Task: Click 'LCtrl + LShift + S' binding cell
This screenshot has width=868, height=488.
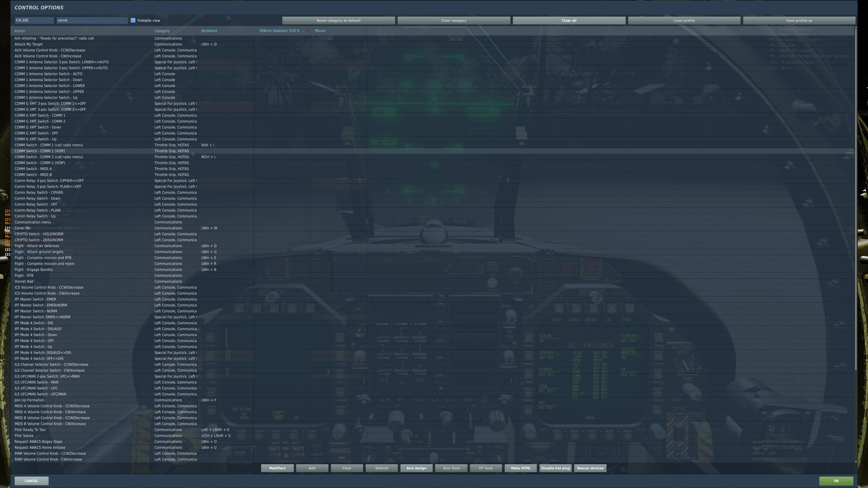Action: [x=225, y=436]
